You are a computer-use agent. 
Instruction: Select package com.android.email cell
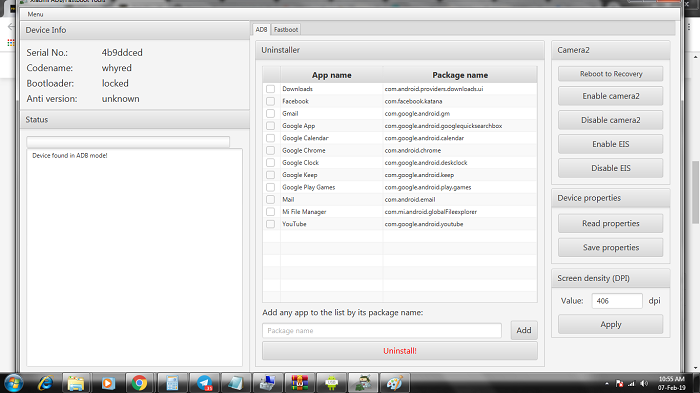460,200
